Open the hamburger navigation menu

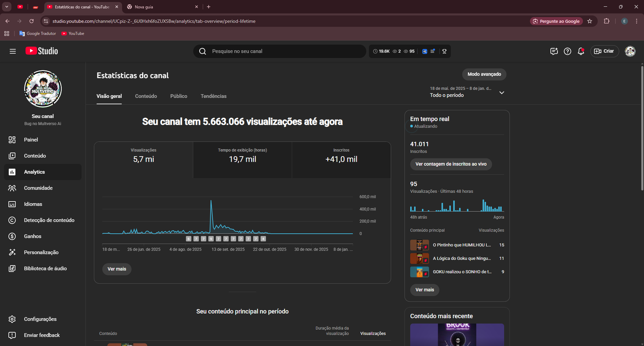tap(12, 51)
